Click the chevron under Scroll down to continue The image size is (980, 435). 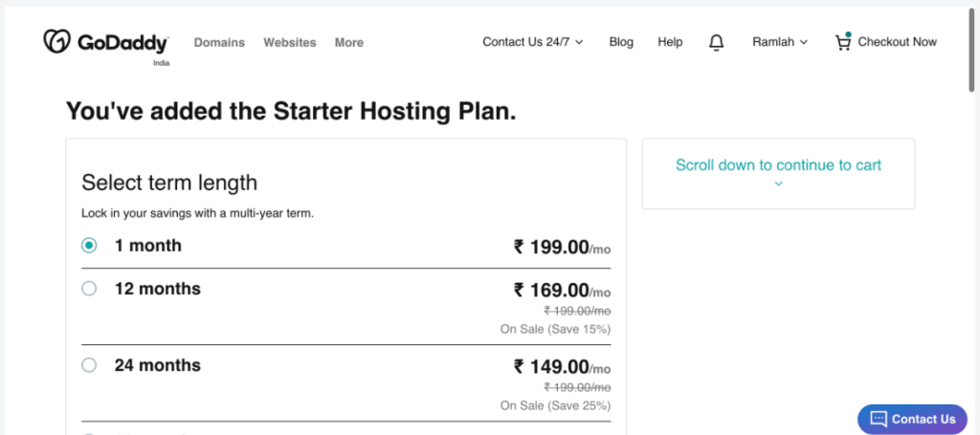778,184
